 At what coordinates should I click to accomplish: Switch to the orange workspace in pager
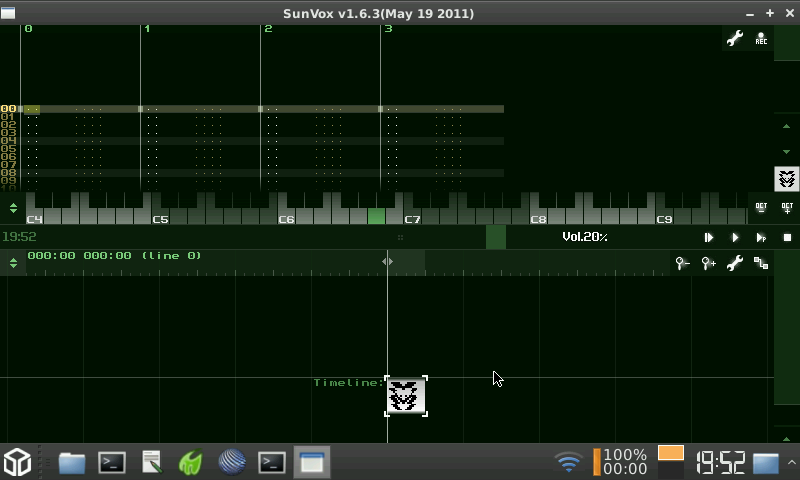670,453
